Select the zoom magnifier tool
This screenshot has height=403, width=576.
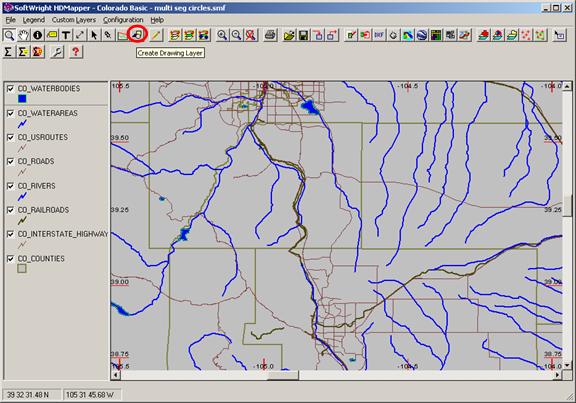[9, 35]
